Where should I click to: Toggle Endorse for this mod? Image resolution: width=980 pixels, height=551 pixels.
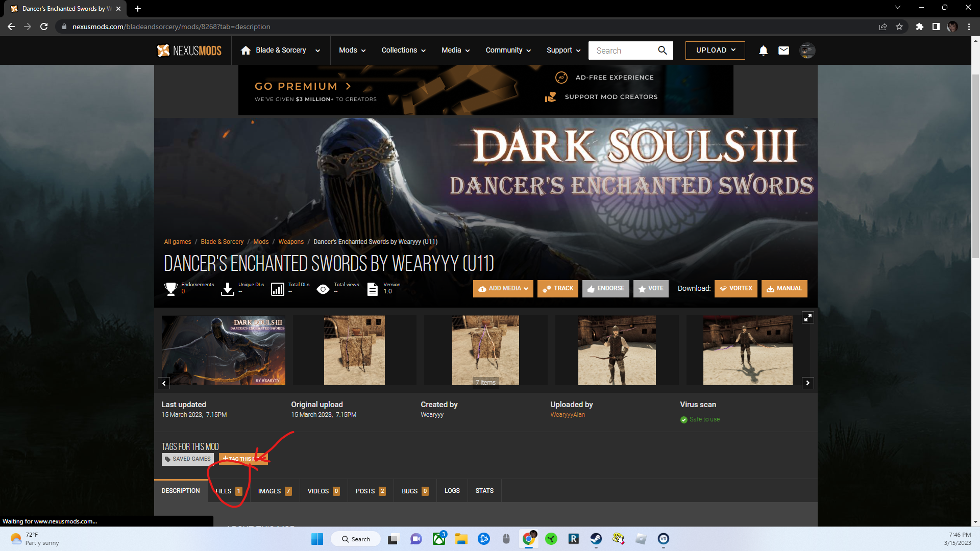(605, 288)
